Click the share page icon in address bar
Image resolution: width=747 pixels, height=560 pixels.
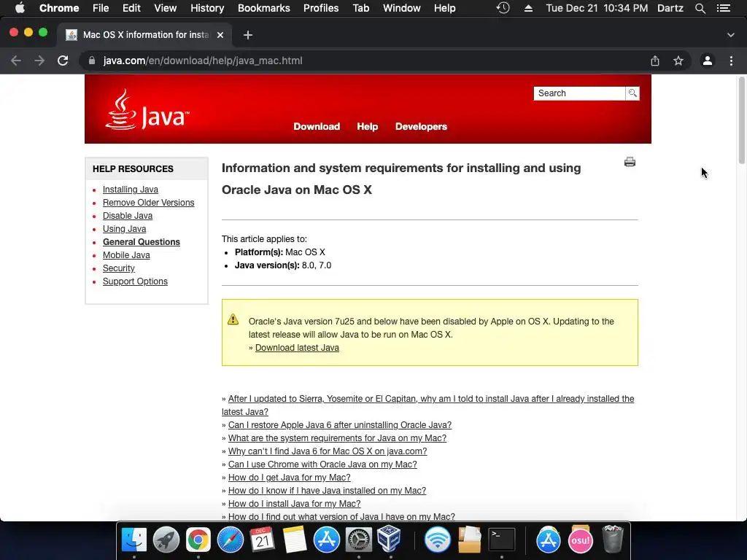(655, 61)
